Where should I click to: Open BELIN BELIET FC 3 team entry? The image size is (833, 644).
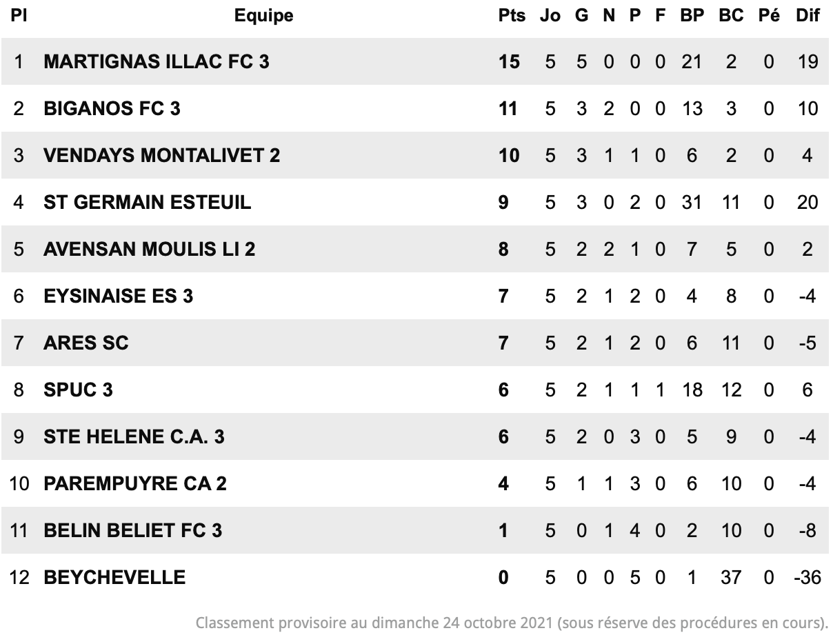pyautogui.click(x=132, y=531)
